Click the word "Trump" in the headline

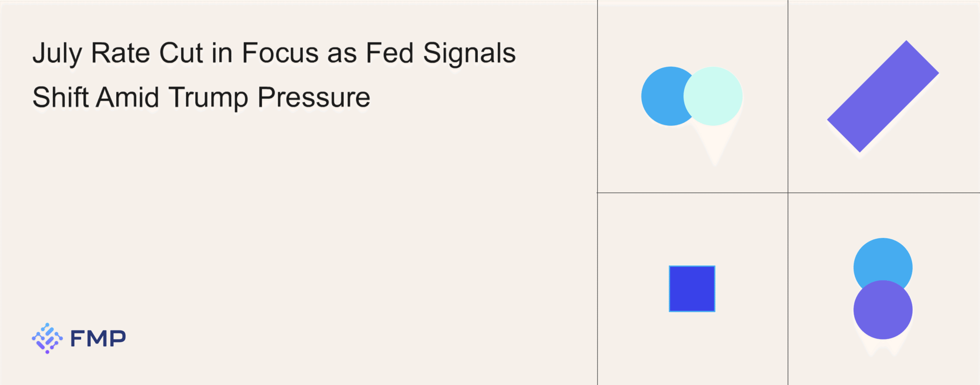(208, 98)
